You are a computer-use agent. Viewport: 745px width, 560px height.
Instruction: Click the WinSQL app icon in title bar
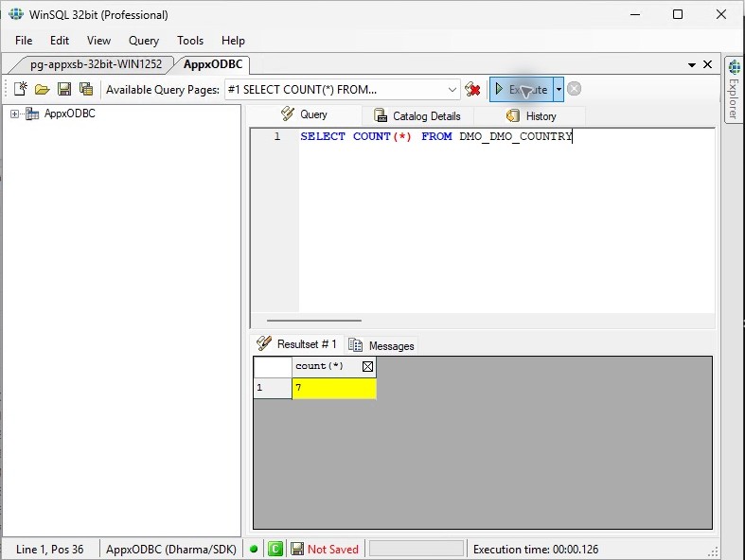pyautogui.click(x=16, y=14)
